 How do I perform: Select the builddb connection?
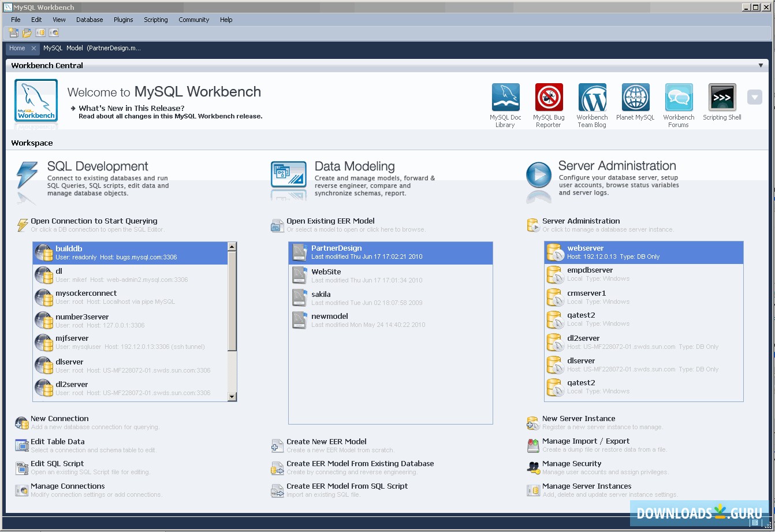click(131, 253)
